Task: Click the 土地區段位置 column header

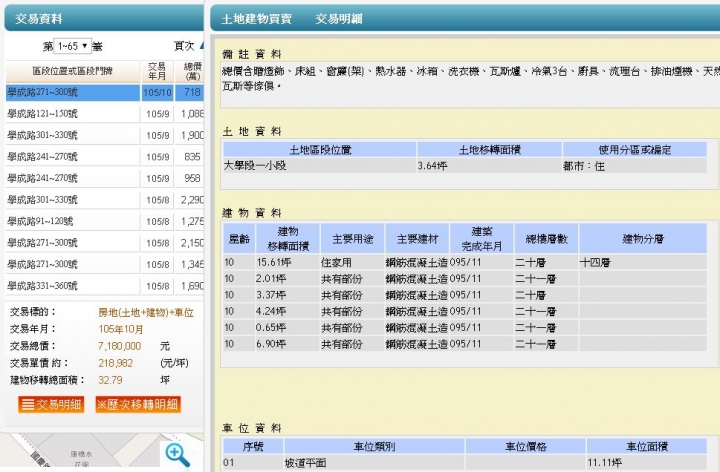Action: tap(320, 150)
